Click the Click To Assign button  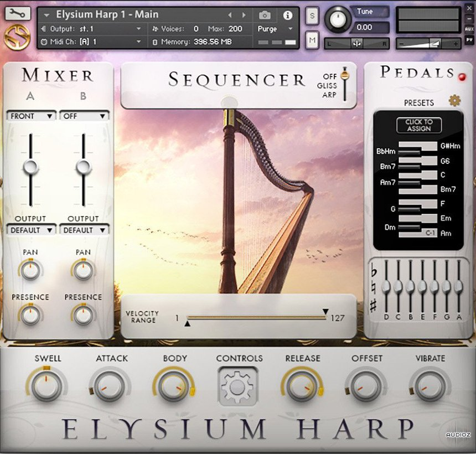point(419,126)
